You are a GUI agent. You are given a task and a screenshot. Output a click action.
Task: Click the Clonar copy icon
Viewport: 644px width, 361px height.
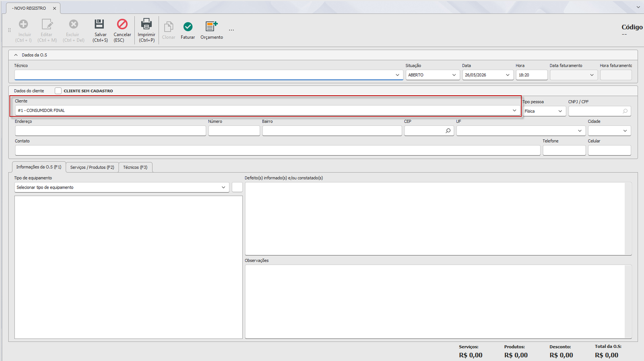169,27
